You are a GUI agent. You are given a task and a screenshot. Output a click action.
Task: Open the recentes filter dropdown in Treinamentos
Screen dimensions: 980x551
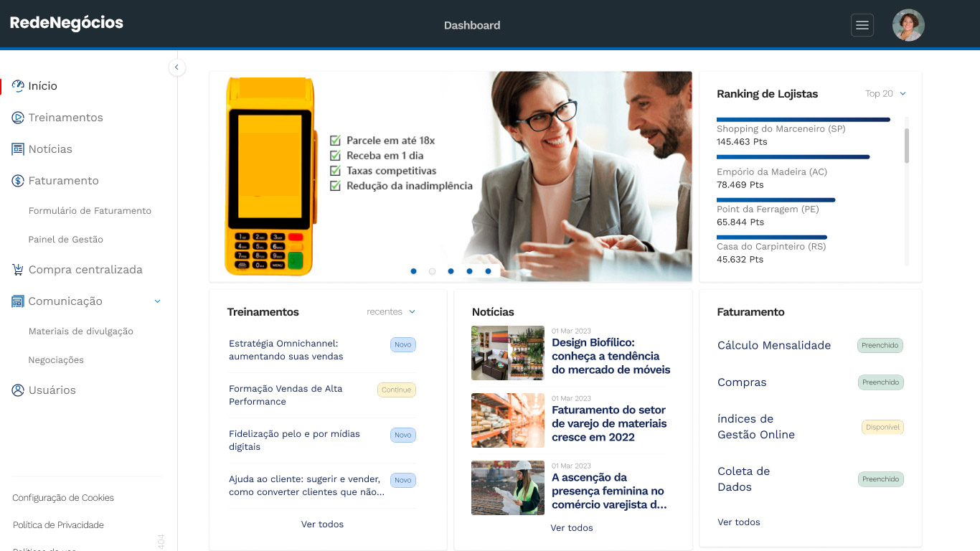[x=391, y=312]
